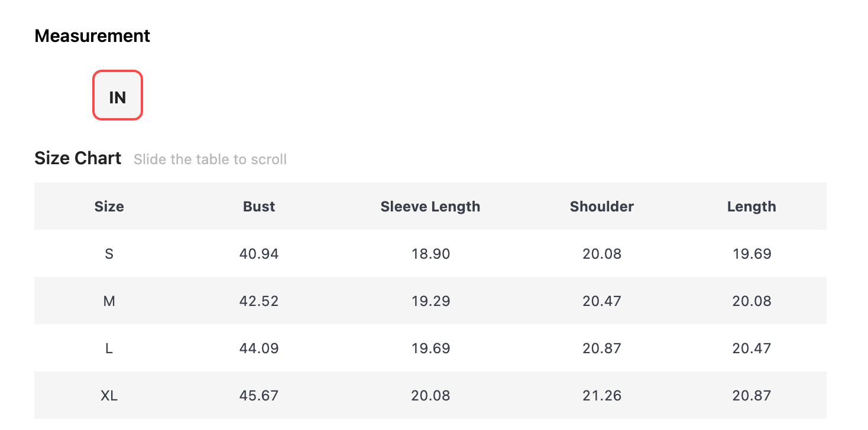This screenshot has height=430, width=868.
Task: Click the Size Chart title
Action: click(78, 158)
